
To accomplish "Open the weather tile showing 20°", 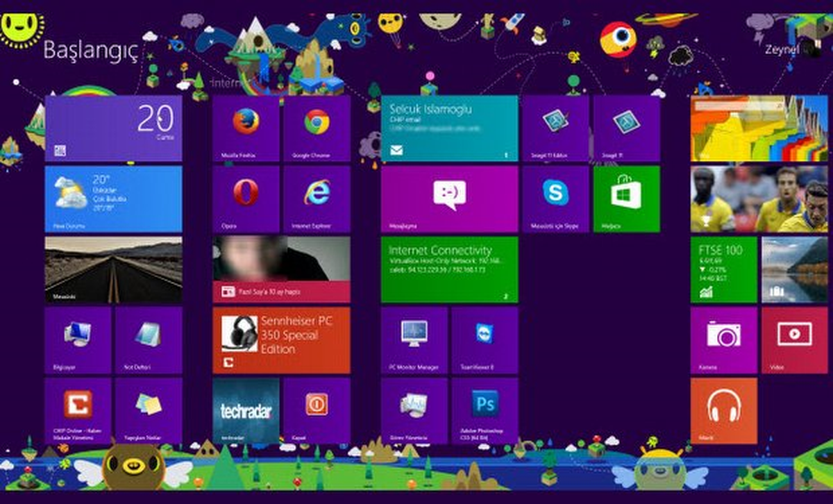I will click(x=113, y=199).
